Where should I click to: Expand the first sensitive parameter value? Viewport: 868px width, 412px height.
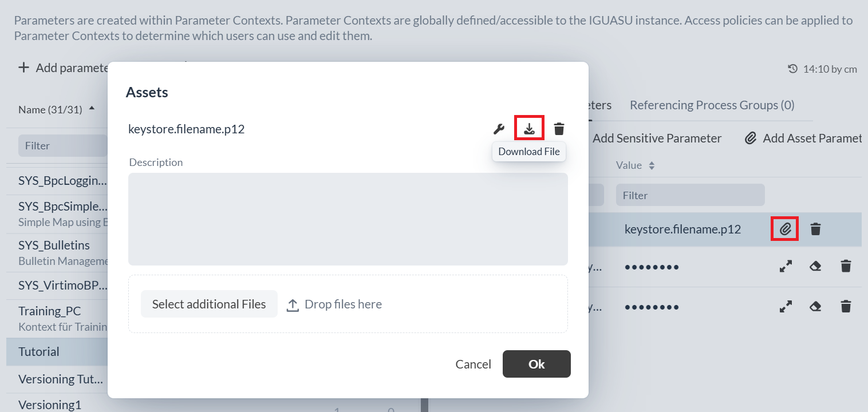pos(786,266)
